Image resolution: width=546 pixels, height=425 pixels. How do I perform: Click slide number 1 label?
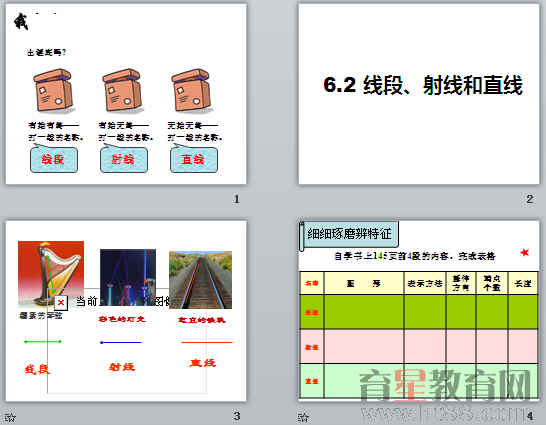pyautogui.click(x=236, y=199)
